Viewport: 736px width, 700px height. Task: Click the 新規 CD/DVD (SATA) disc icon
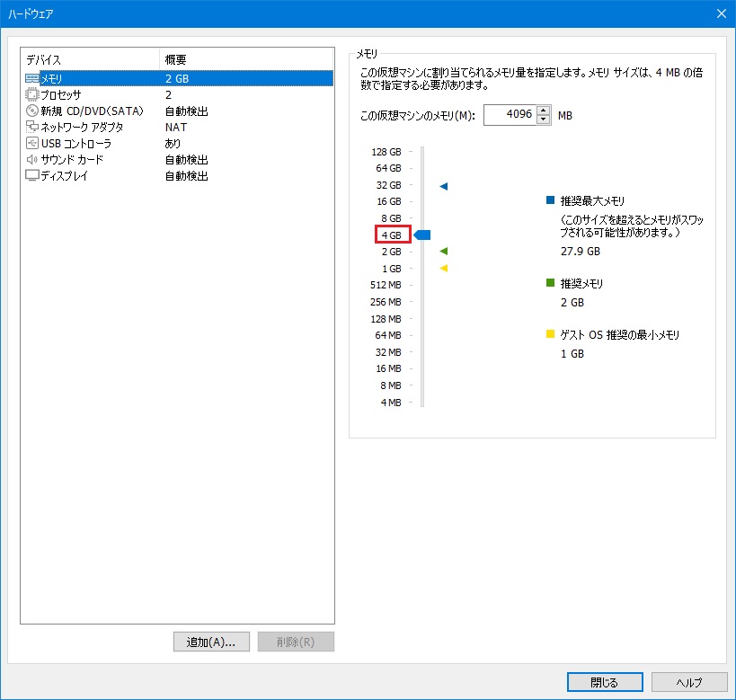tap(32, 111)
